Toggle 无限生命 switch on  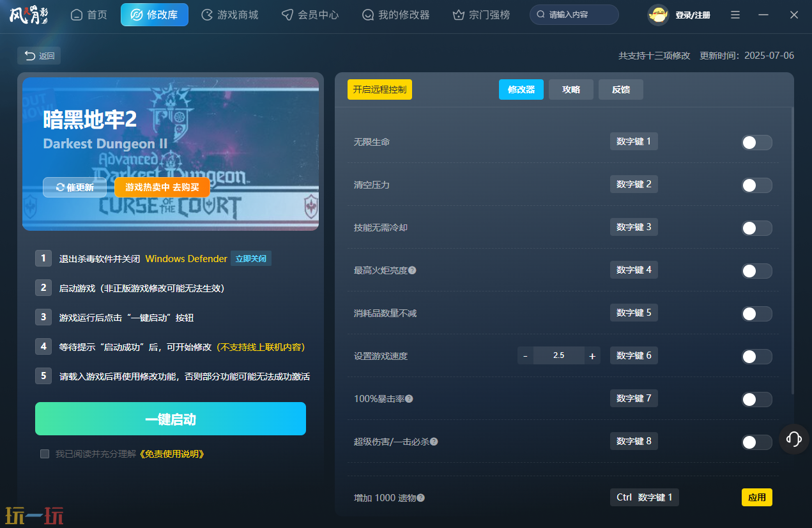point(757,143)
